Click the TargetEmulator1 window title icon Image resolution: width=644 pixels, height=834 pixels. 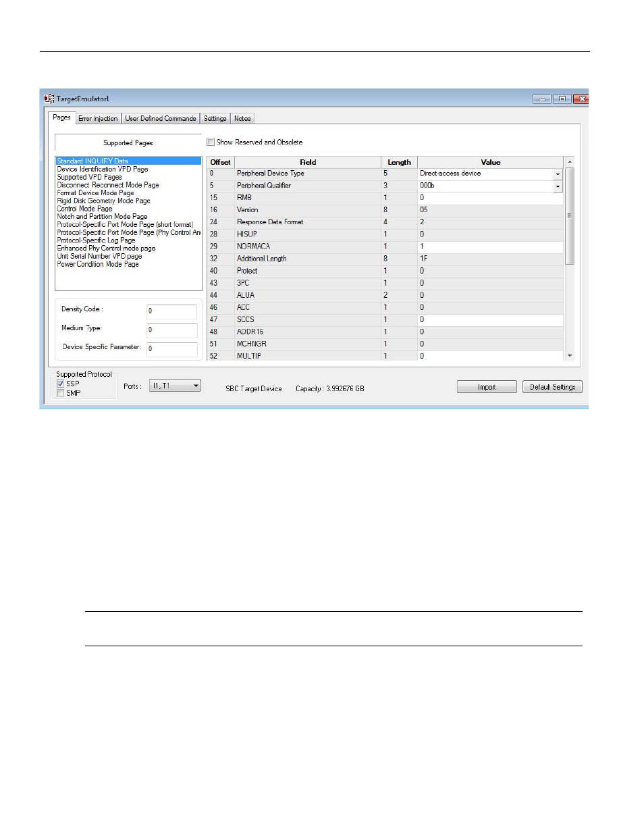point(49,99)
